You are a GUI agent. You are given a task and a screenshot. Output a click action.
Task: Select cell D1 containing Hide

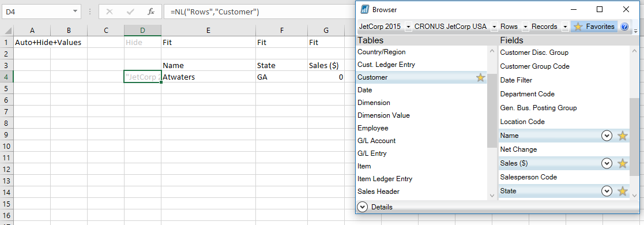coord(142,42)
